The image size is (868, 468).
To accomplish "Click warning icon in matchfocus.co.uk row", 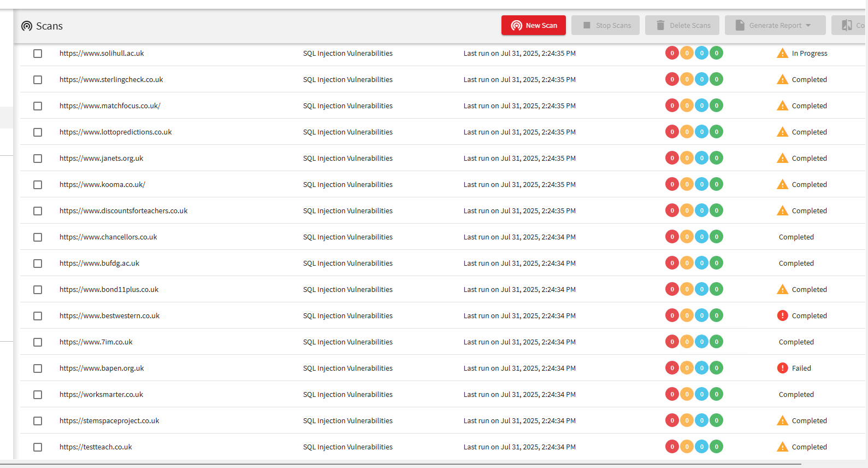I will 782,106.
